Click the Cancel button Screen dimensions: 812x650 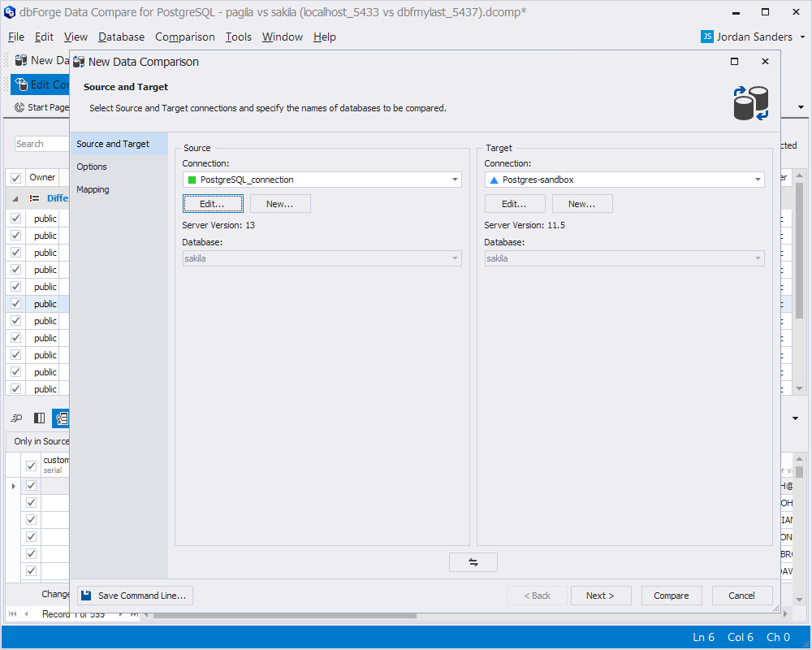742,596
